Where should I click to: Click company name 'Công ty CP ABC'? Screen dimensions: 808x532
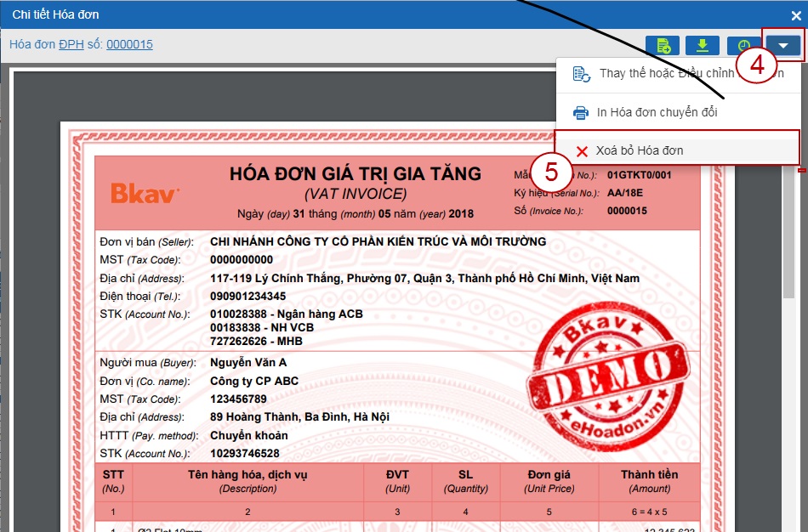(254, 381)
